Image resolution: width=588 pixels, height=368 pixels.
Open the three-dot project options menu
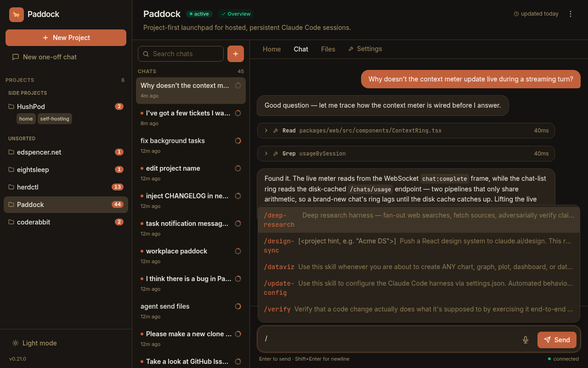coord(571,14)
